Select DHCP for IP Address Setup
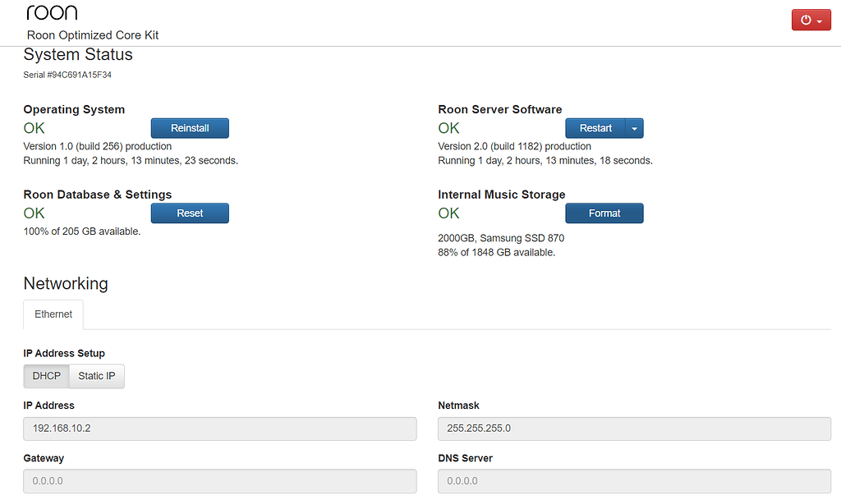 tap(46, 375)
